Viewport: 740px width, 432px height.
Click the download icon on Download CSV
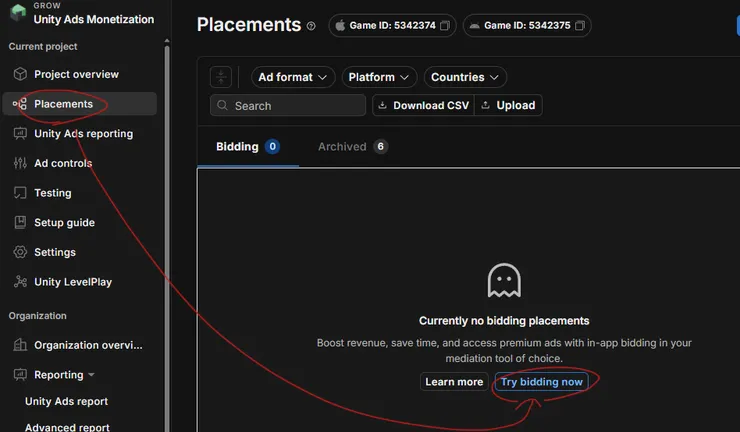pos(382,105)
